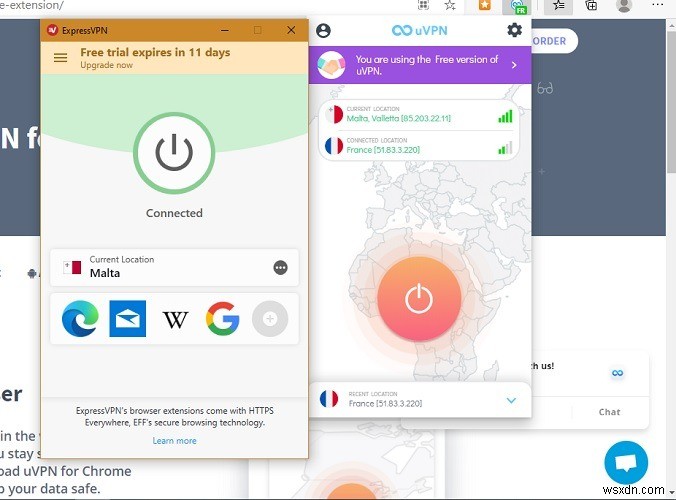Click the Learn more link
This screenshot has height=500, width=676.
pyautogui.click(x=175, y=441)
